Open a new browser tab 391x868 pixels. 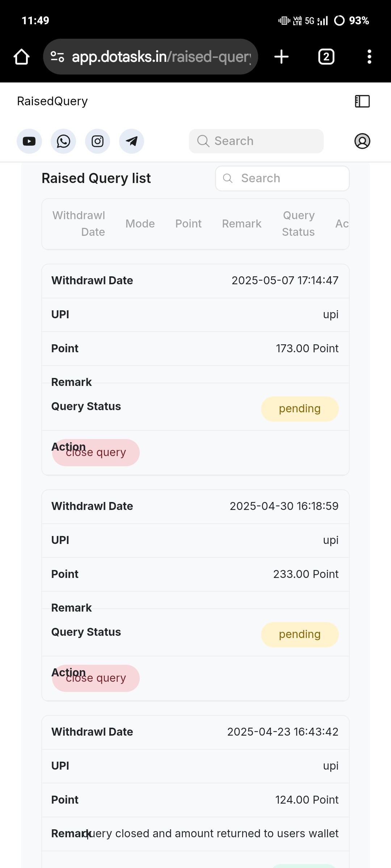coord(281,57)
